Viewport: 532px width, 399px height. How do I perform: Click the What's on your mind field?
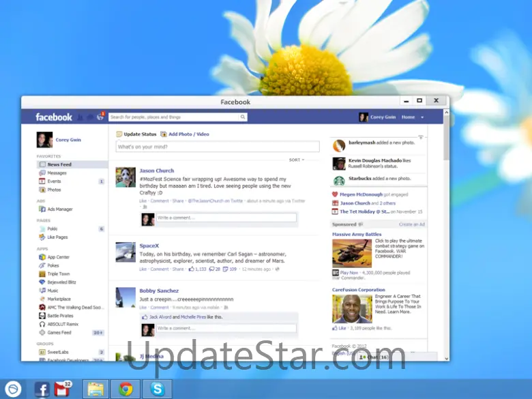(x=218, y=147)
